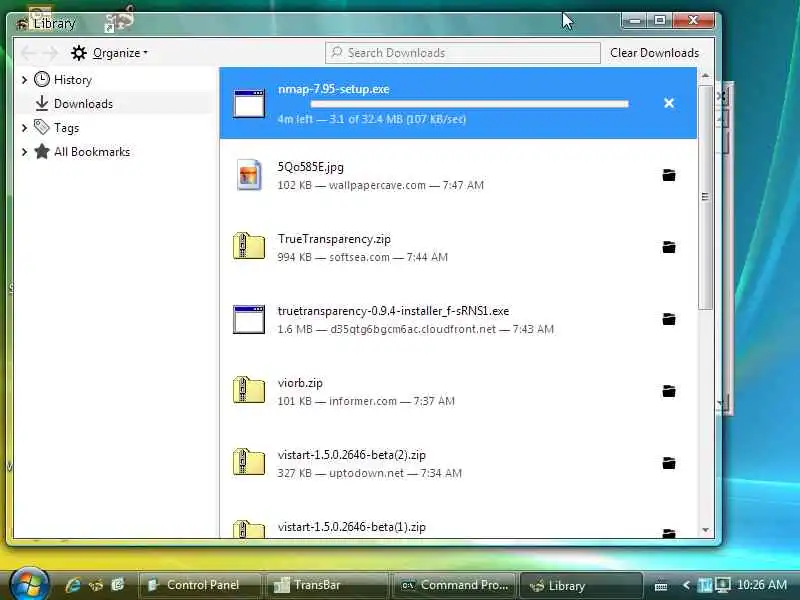Open the Windows Start orb
Viewport: 800px width, 600px height.
coord(29,583)
